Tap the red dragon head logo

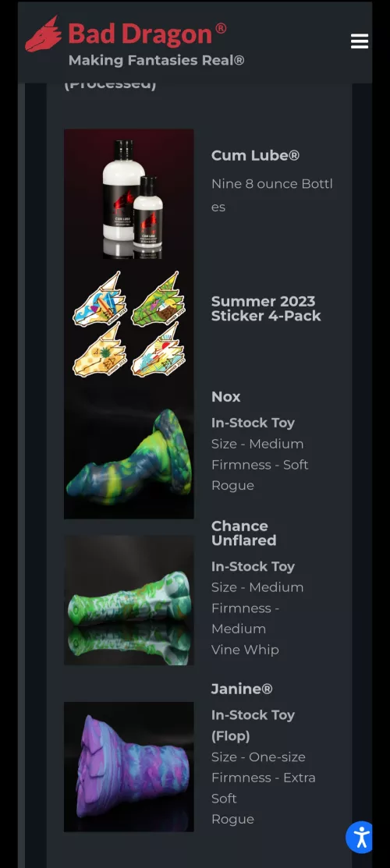(x=44, y=34)
